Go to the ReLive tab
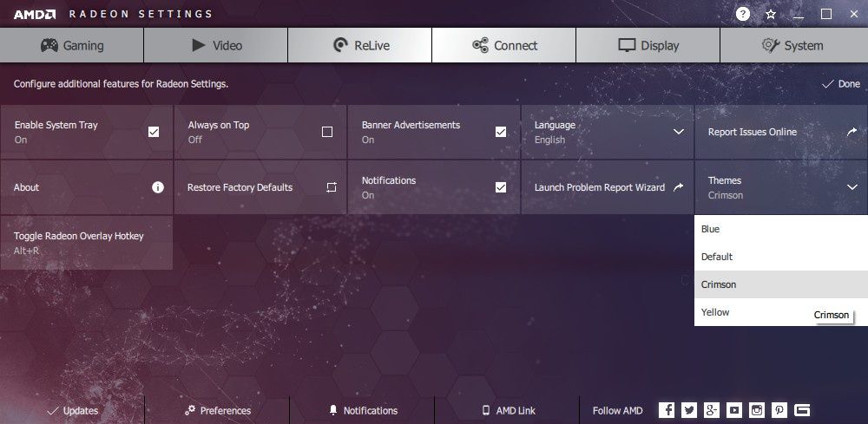Screen dimensions: 868x424 point(360,45)
